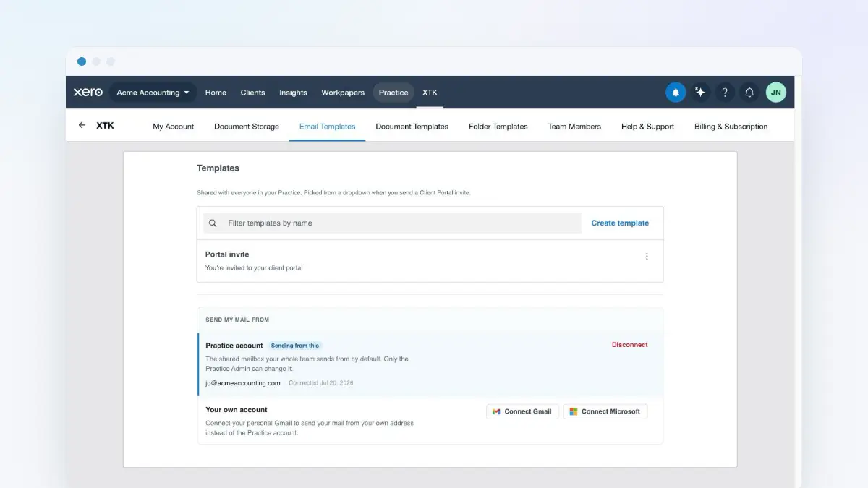Open the help question mark icon

click(725, 93)
